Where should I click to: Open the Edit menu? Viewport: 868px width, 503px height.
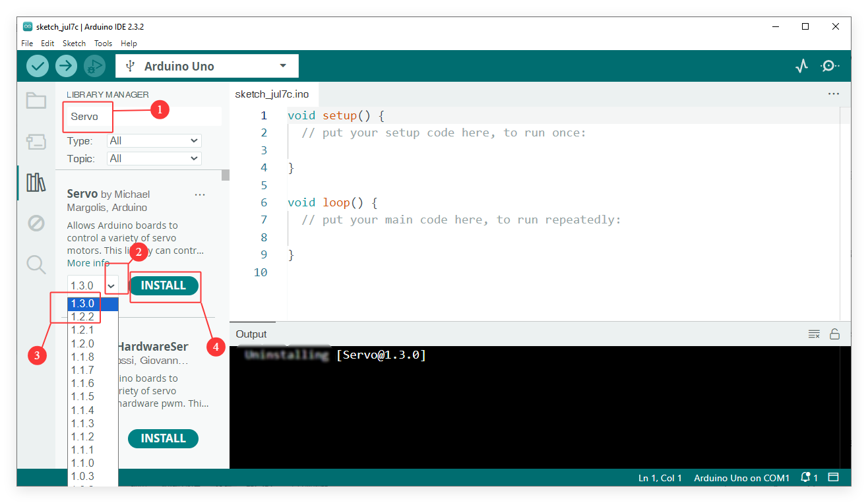(x=47, y=44)
